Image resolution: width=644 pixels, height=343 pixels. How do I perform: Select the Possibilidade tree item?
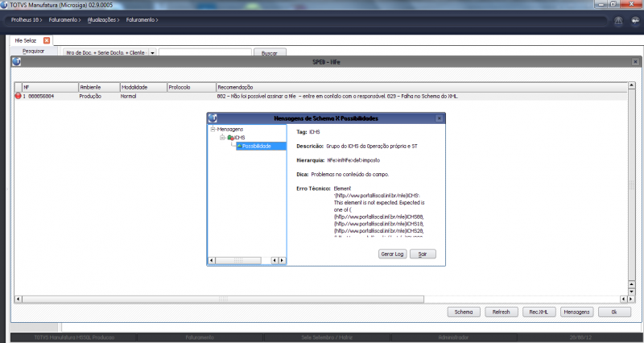click(x=260, y=147)
